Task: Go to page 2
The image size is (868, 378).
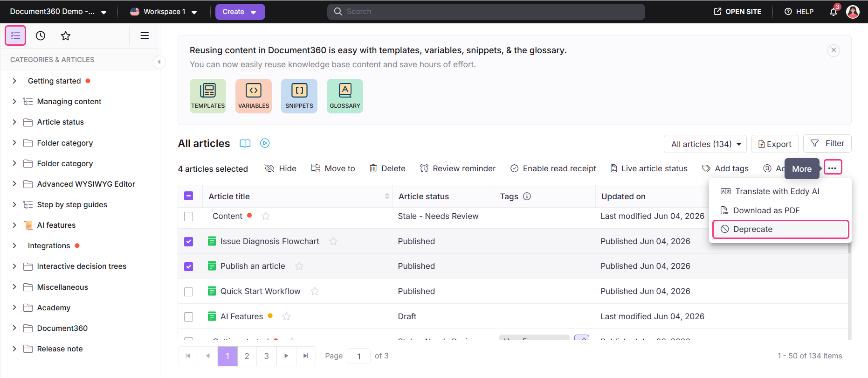Action: (x=247, y=356)
